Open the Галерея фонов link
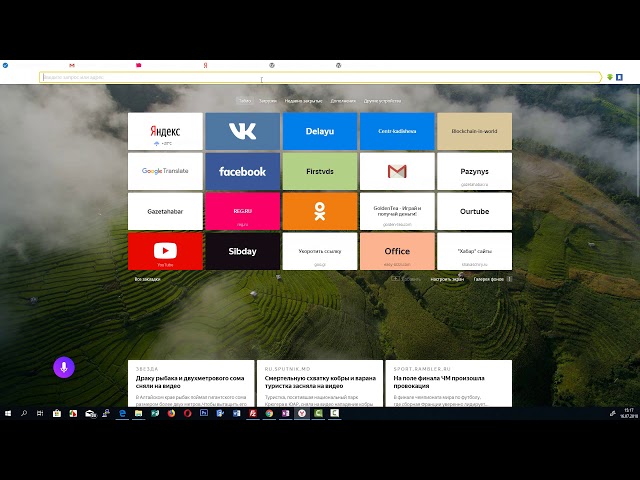 pos(489,279)
